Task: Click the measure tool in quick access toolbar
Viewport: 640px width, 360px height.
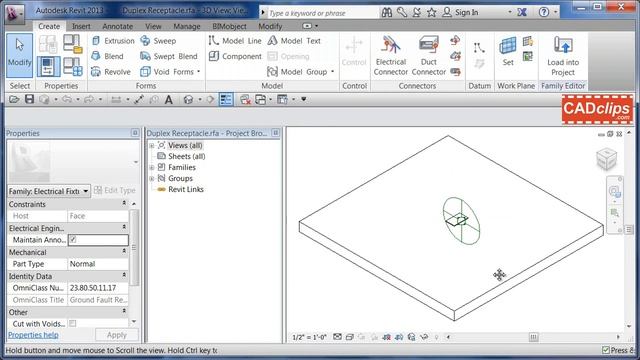Action: pyautogui.click(x=139, y=100)
